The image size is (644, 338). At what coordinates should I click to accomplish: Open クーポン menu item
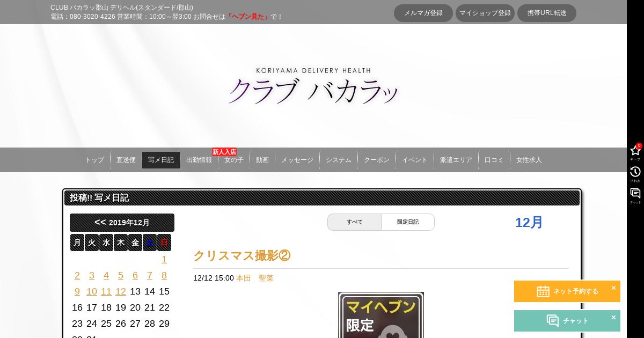click(x=377, y=160)
